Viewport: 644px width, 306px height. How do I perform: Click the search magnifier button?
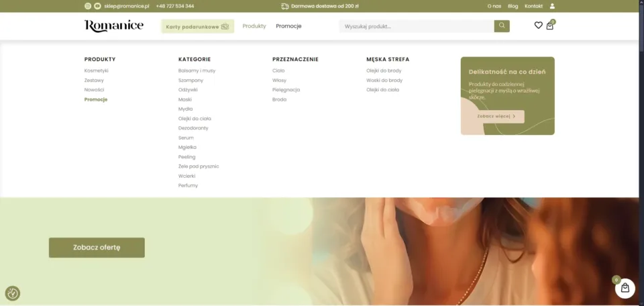(502, 26)
